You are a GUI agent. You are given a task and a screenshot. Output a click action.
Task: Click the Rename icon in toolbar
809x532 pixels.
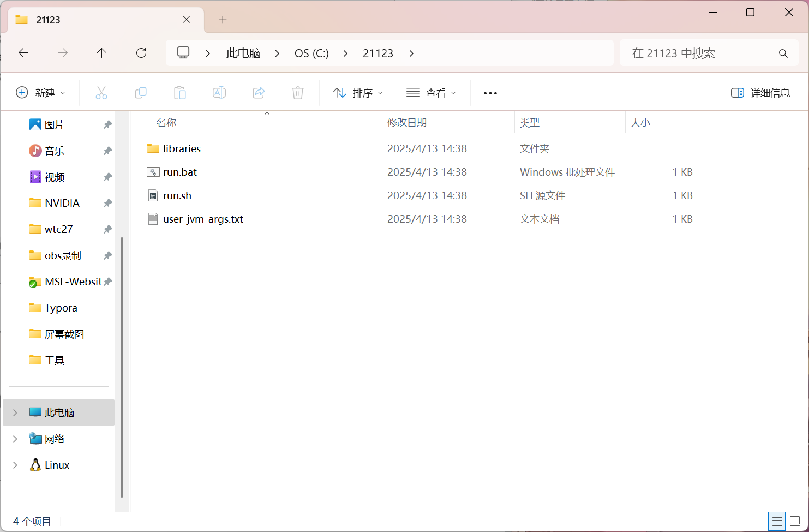219,93
